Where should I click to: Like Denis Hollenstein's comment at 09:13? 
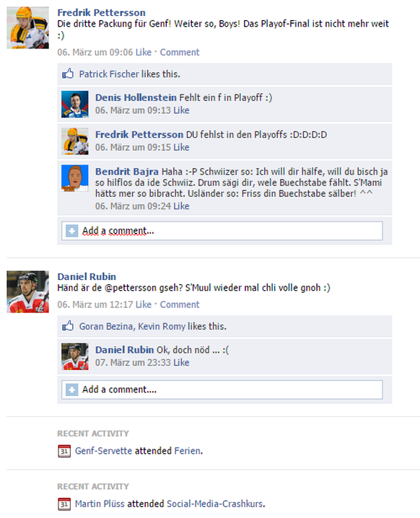181,110
